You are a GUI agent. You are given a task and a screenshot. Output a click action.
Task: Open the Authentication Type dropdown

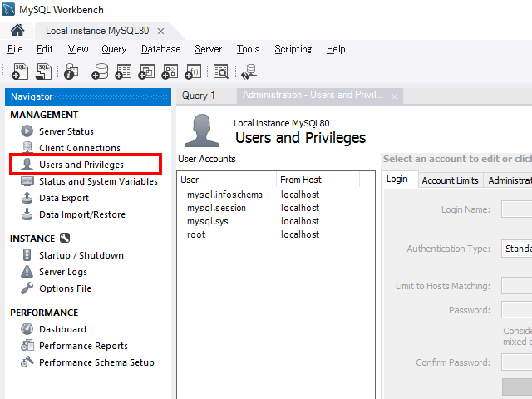tap(515, 249)
